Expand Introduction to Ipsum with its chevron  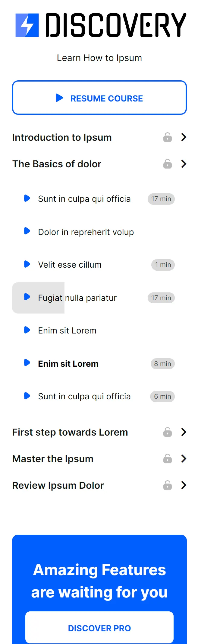(184, 137)
